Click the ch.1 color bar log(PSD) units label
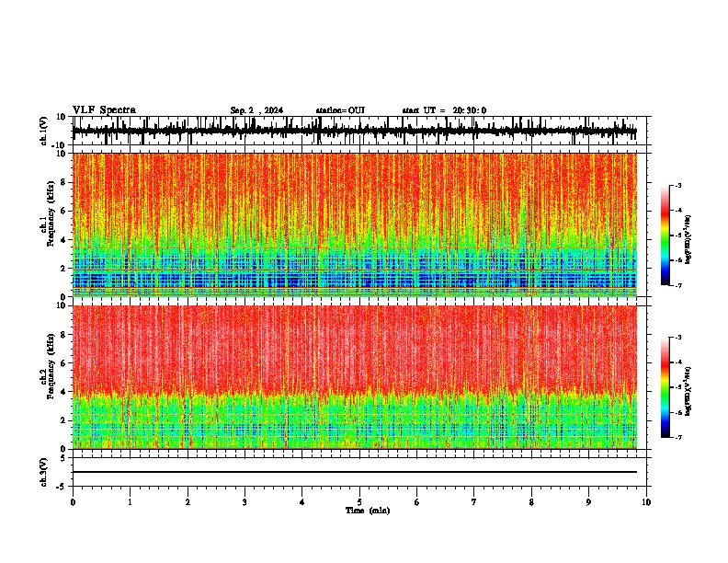The image size is (728, 563). [688, 240]
